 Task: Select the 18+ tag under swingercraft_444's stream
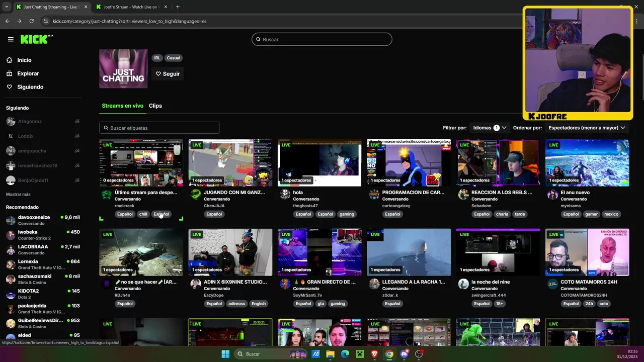[499, 304]
